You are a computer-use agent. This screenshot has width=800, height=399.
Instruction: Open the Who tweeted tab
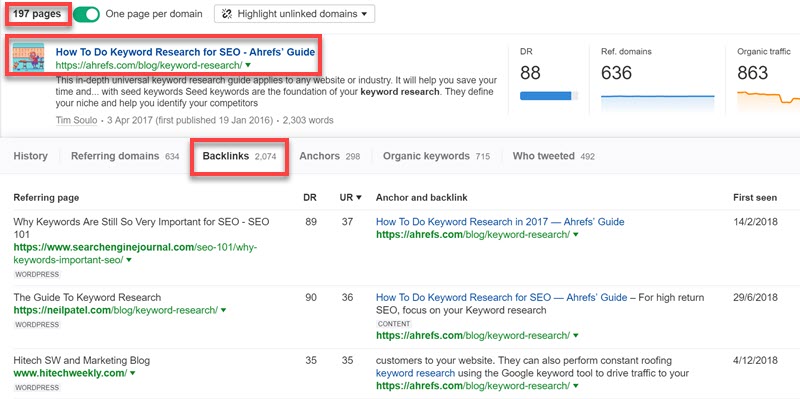554,156
